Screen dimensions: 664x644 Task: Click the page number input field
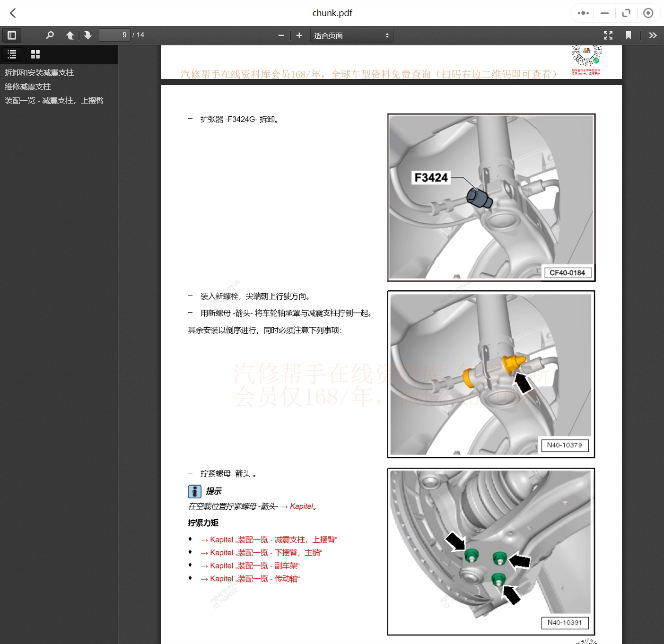[x=114, y=35]
